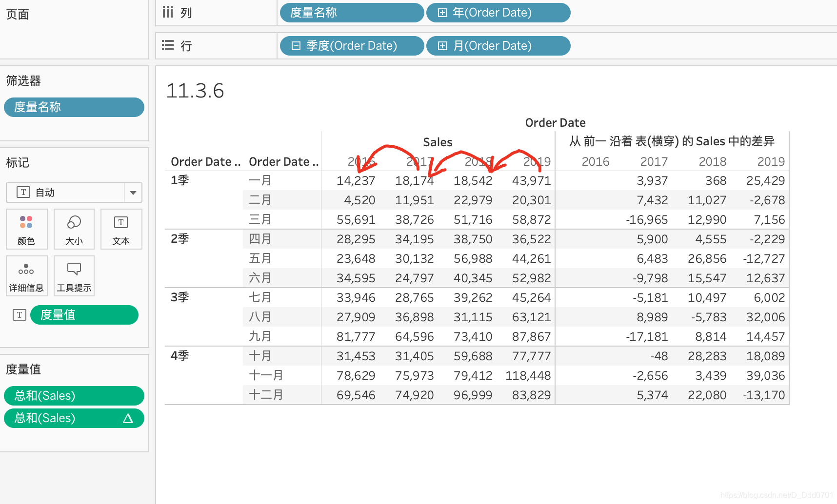The height and width of the screenshot is (504, 837).
Task: Click the Sales column group header
Action: [x=438, y=142]
